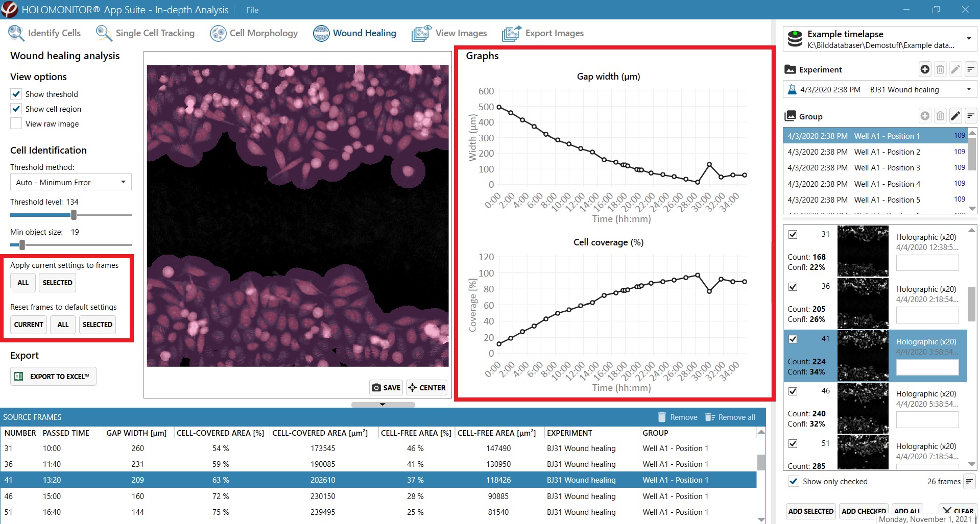This screenshot has width=980, height=524.
Task: Open the Cell Morphology tool
Action: [x=254, y=33]
